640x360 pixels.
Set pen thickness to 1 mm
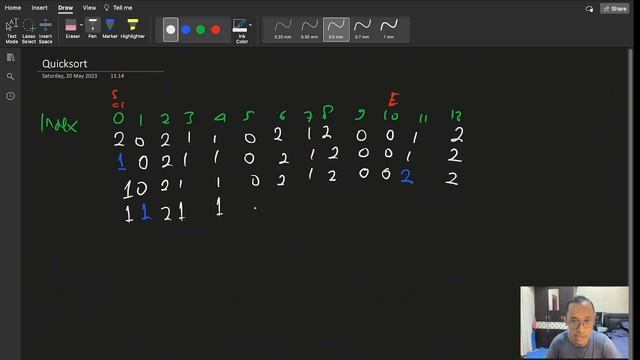[x=389, y=29]
